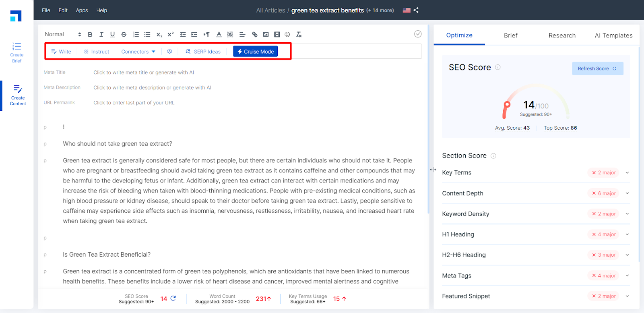The width and height of the screenshot is (644, 313).
Task: Clear text formatting
Action: point(299,35)
